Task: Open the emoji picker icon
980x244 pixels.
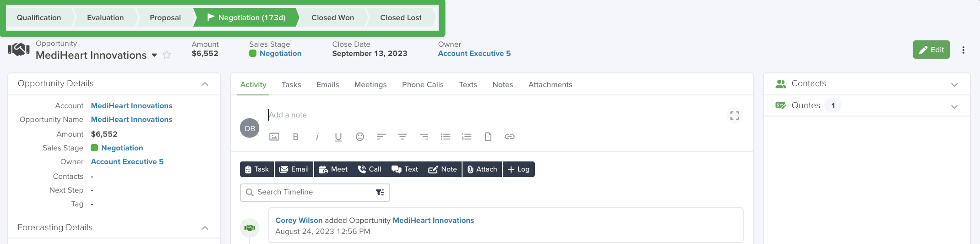Action: [360, 137]
